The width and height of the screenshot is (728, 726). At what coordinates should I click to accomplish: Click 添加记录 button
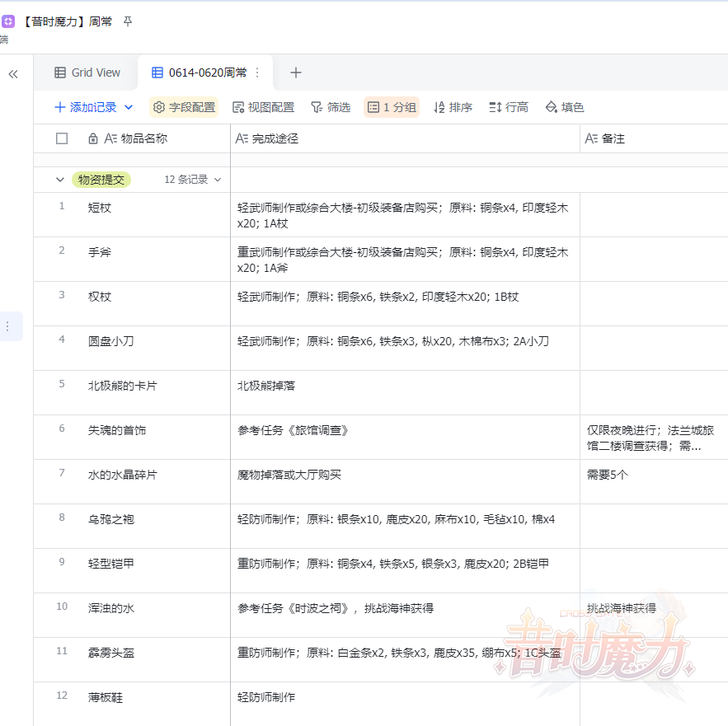86,107
